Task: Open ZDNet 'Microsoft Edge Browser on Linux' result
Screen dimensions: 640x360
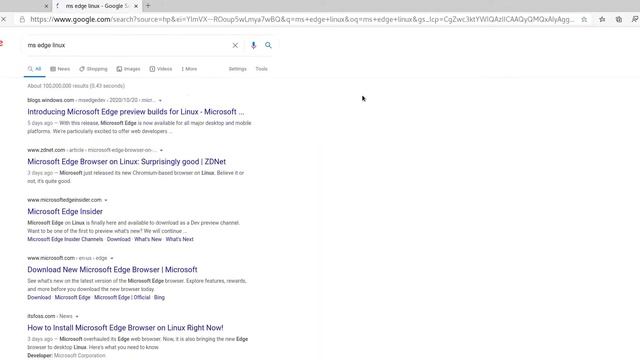Action: [127, 162]
